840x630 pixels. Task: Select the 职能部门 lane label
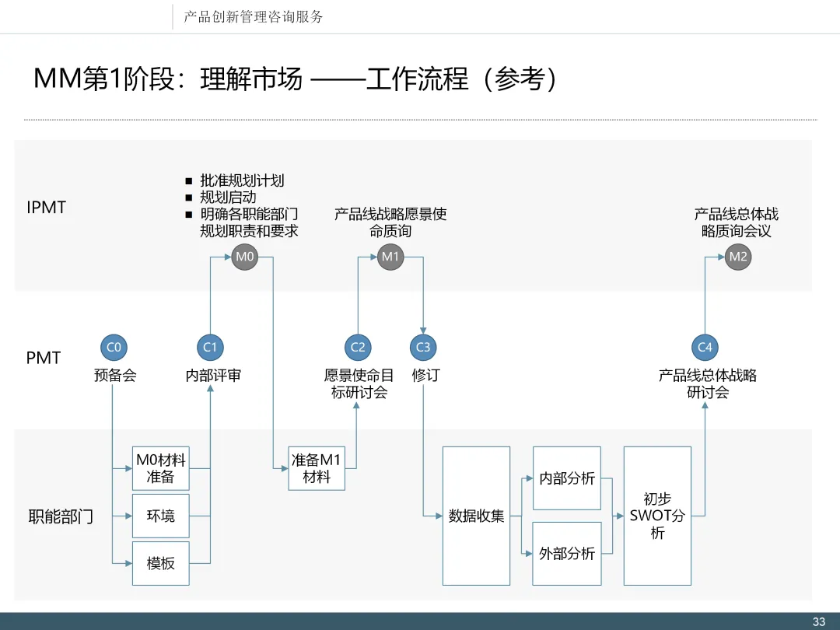(61, 516)
